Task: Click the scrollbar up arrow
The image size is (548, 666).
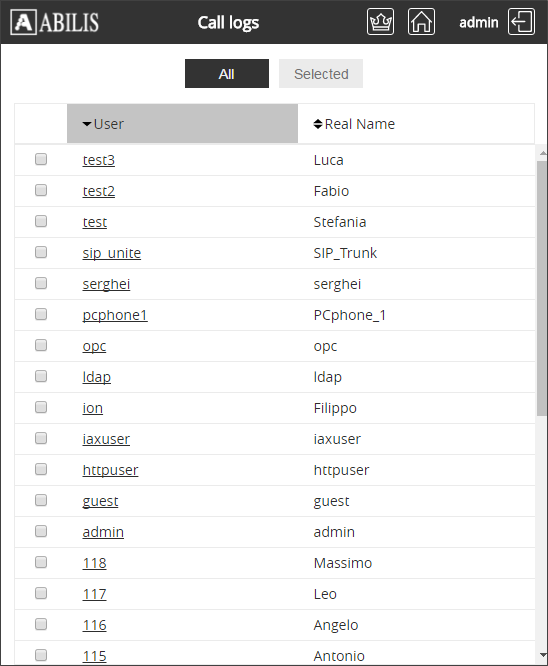Action: coord(542,152)
